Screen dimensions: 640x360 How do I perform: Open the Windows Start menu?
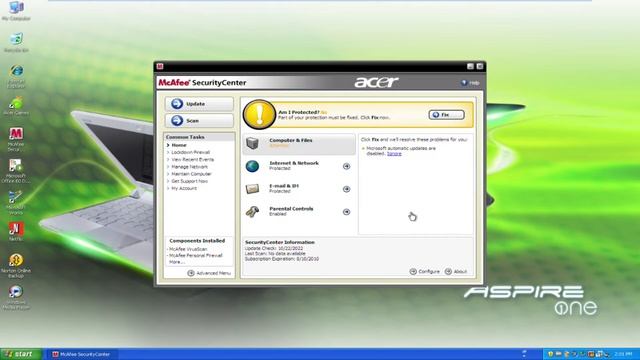pyautogui.click(x=20, y=354)
